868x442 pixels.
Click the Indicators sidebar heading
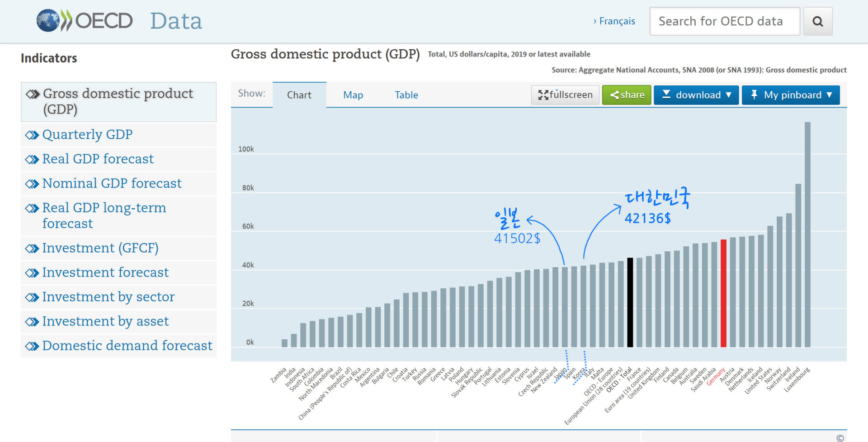49,58
